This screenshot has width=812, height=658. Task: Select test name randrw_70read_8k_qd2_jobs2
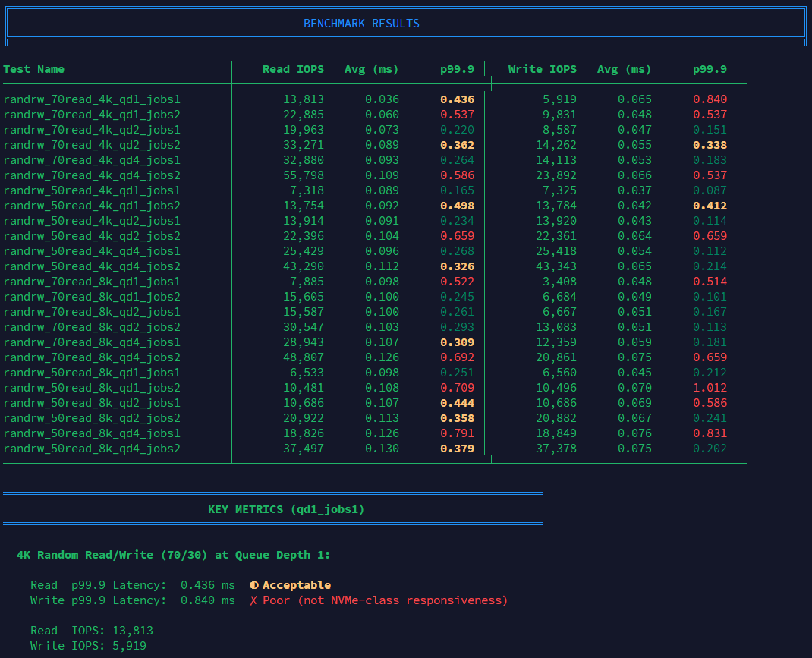click(92, 327)
